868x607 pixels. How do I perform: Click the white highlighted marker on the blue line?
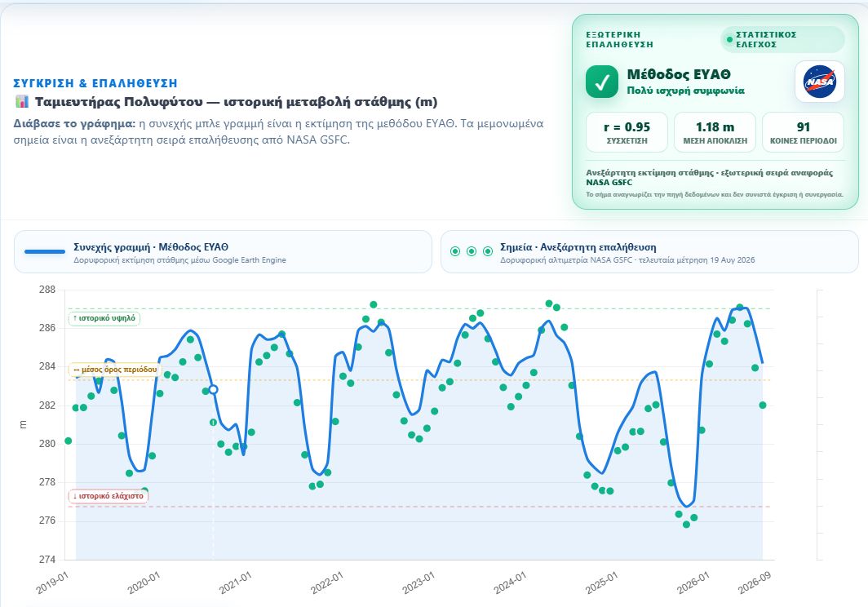click(x=213, y=389)
